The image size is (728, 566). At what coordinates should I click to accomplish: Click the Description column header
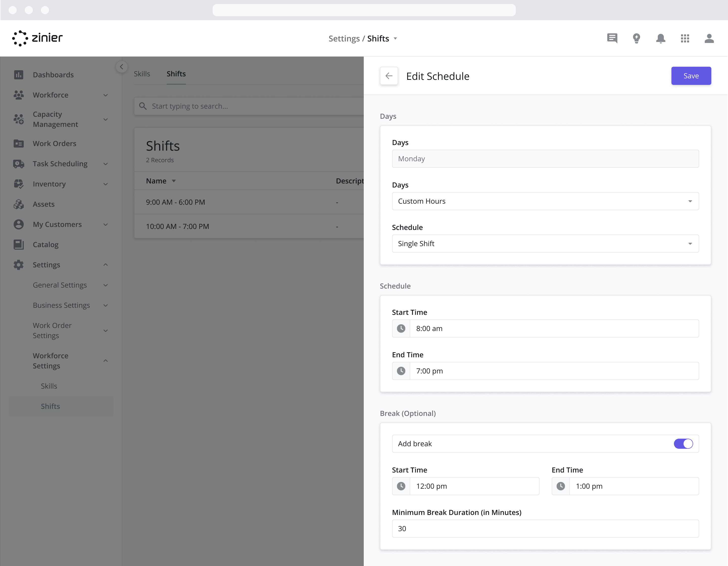click(350, 181)
